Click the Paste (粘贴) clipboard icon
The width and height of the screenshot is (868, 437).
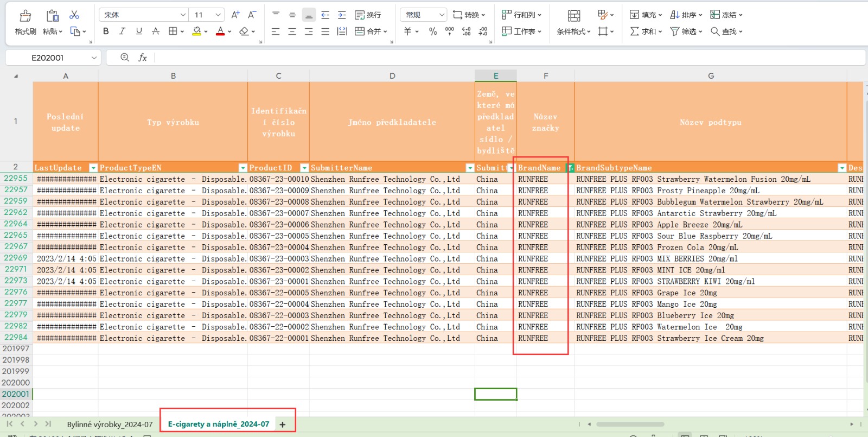pos(53,16)
